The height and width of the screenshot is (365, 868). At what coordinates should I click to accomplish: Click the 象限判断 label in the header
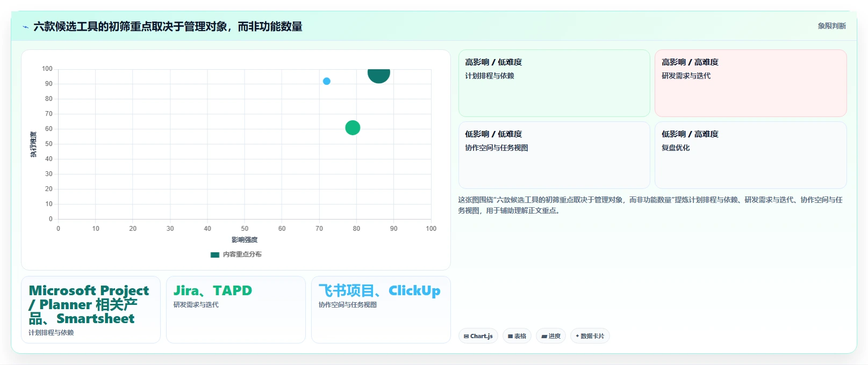tap(831, 26)
